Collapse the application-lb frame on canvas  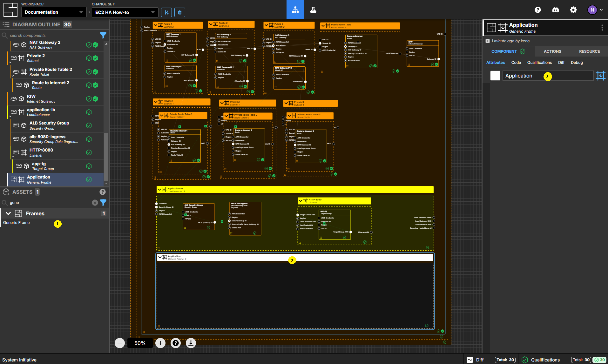click(159, 190)
